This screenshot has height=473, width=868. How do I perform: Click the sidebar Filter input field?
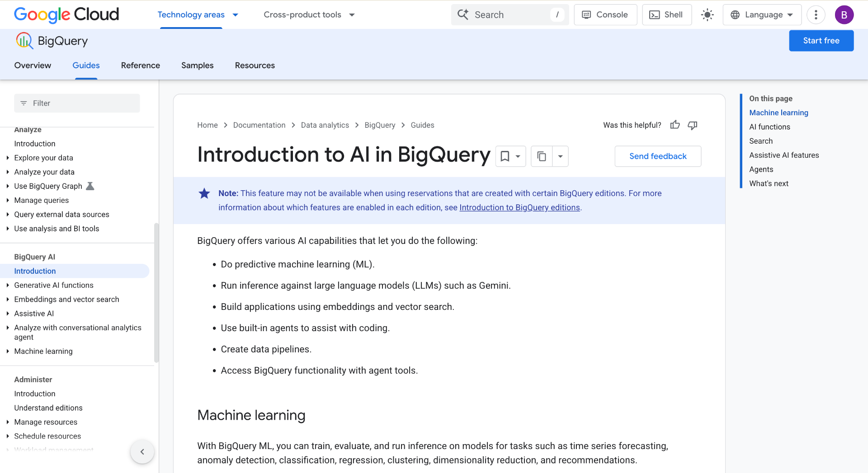tap(77, 103)
